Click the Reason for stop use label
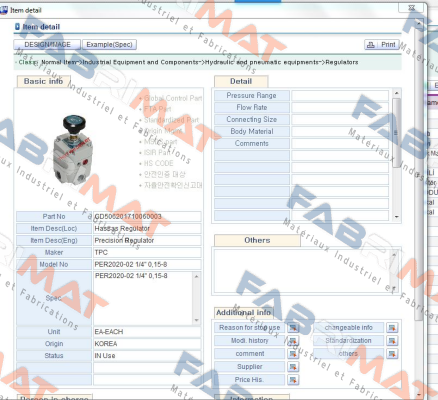The width and height of the screenshot is (438, 400). pyautogui.click(x=249, y=328)
